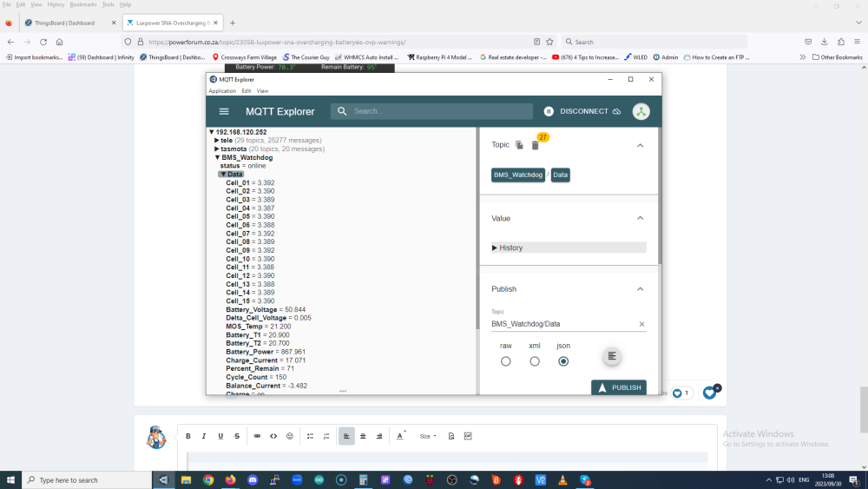Expand the tele topic tree
This screenshot has width=868, height=489.
click(217, 141)
